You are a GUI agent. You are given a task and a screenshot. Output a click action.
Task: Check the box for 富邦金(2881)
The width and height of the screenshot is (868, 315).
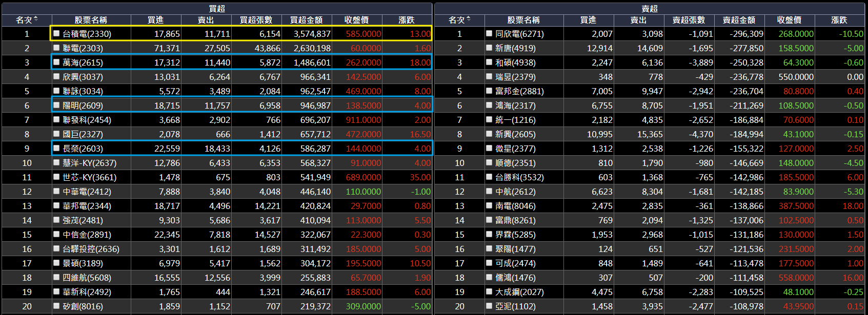(x=489, y=91)
